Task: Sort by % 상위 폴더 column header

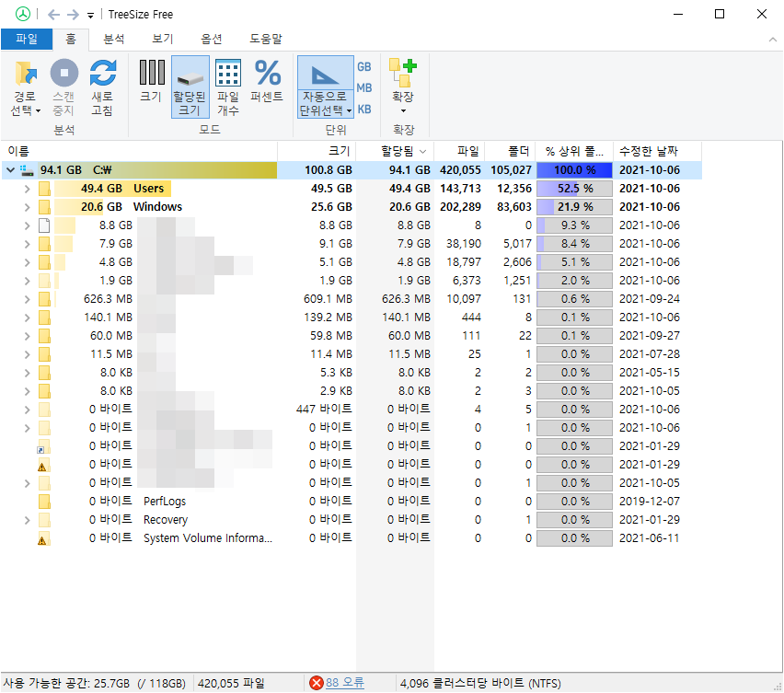Action: point(574,151)
